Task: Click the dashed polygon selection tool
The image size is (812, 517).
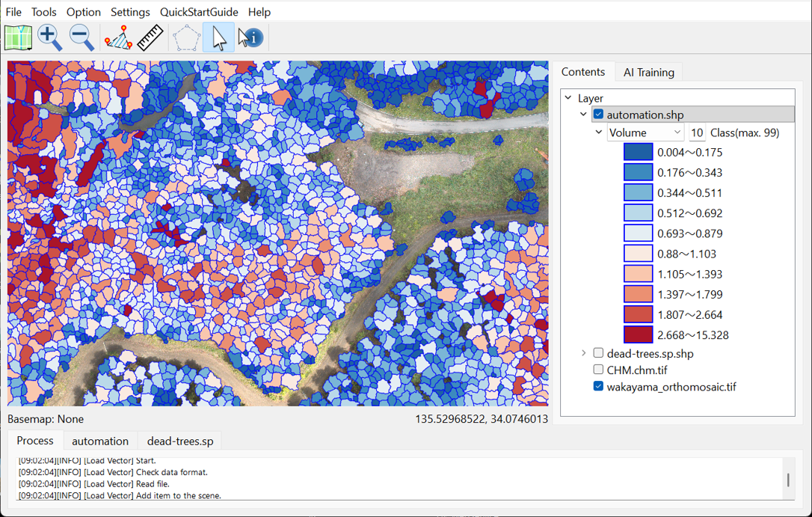Action: coord(186,37)
